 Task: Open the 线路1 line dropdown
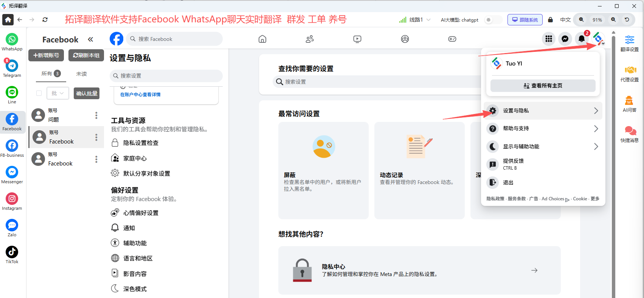click(416, 20)
